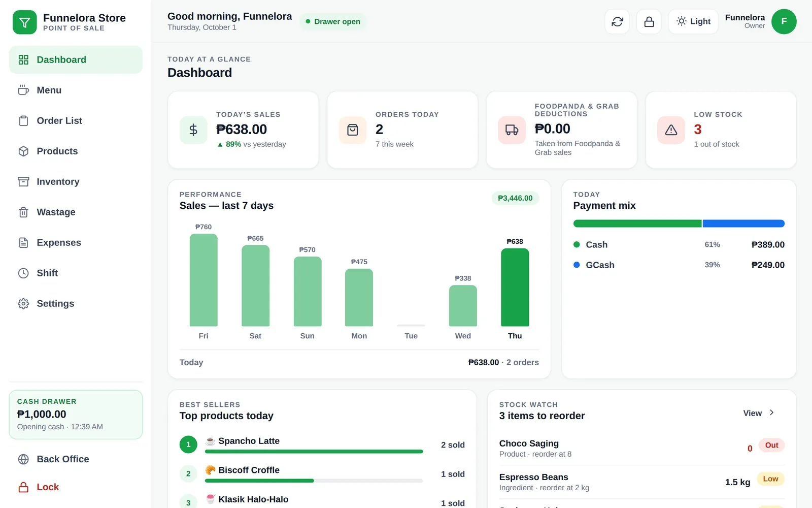Click the Funnelora Store funnel logo
This screenshot has height=508, width=812.
(x=24, y=22)
